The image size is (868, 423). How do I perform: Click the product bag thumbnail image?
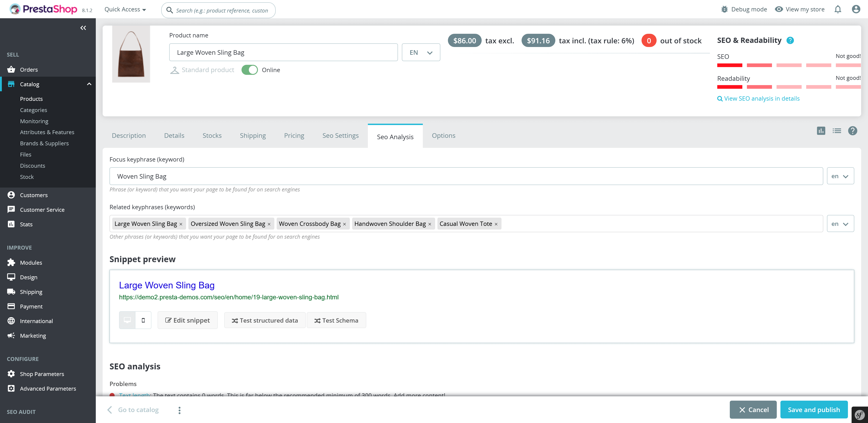click(x=131, y=54)
